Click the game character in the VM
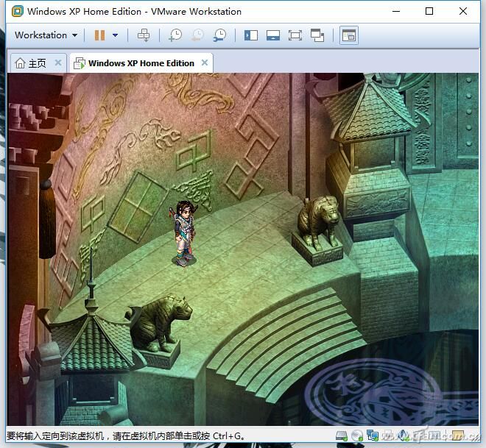 click(184, 232)
